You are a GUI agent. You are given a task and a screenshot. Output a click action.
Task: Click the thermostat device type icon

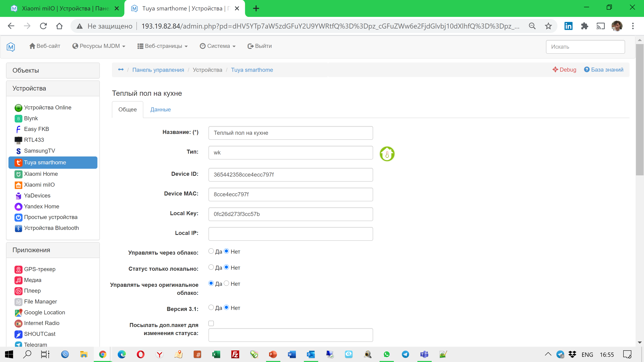point(387,154)
